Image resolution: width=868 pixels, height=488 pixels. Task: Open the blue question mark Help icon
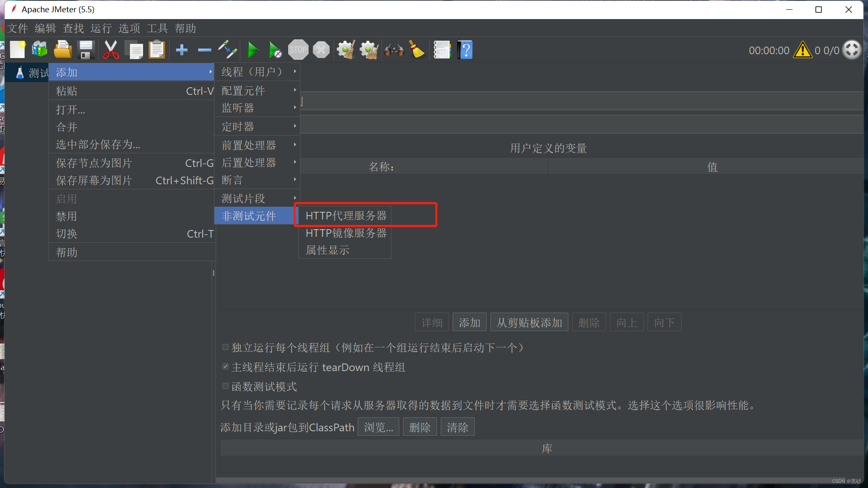point(465,50)
